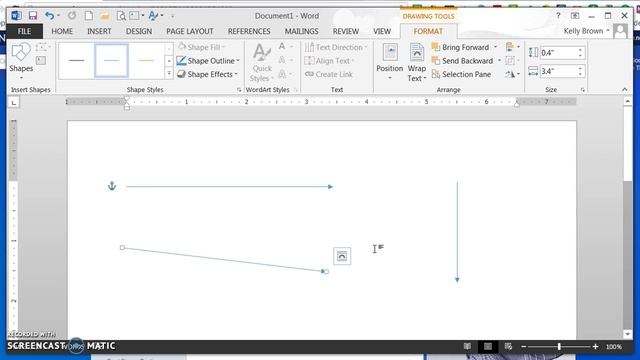Click the scrollbar down arrow
Viewport: 640px width, 360px height.
628,334
